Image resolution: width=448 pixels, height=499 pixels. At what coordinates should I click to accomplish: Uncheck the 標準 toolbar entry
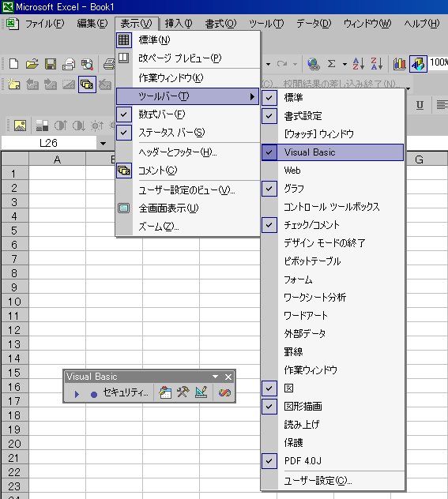[333, 98]
